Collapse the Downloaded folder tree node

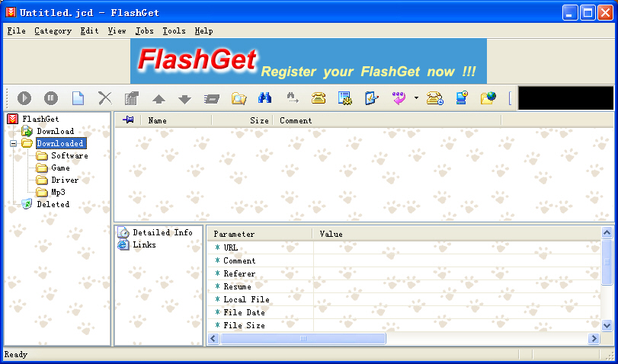[14, 143]
